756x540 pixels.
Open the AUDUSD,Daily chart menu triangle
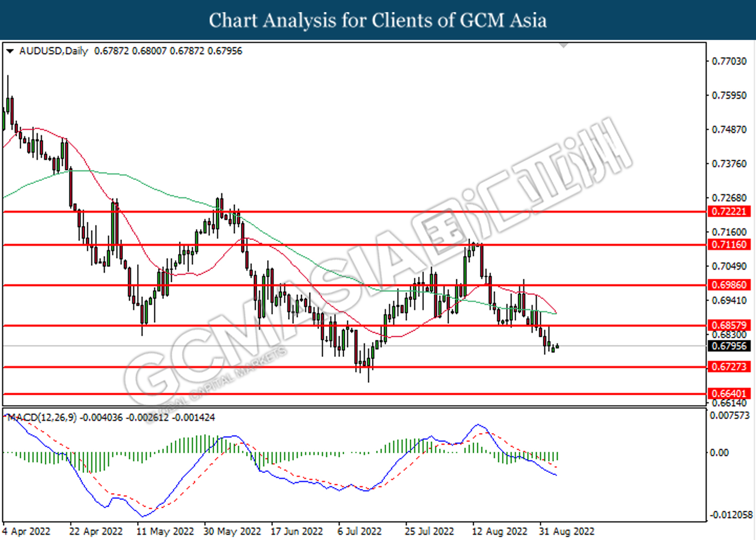pyautogui.click(x=10, y=51)
